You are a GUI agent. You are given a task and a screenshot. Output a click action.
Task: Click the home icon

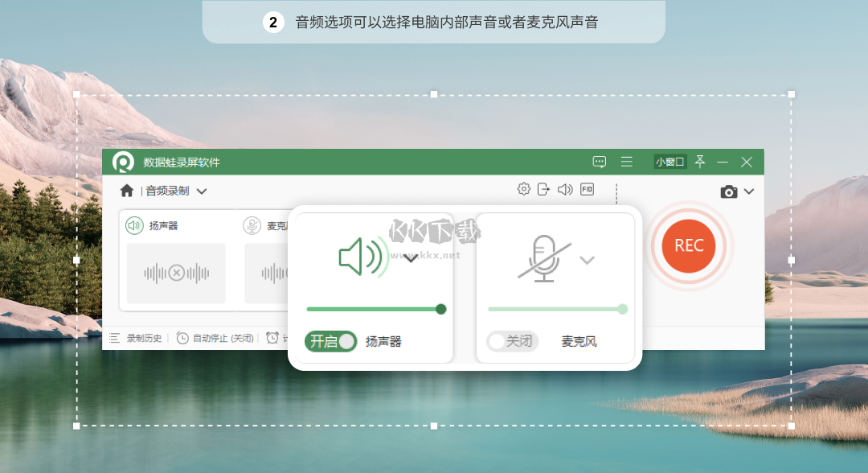point(127,191)
